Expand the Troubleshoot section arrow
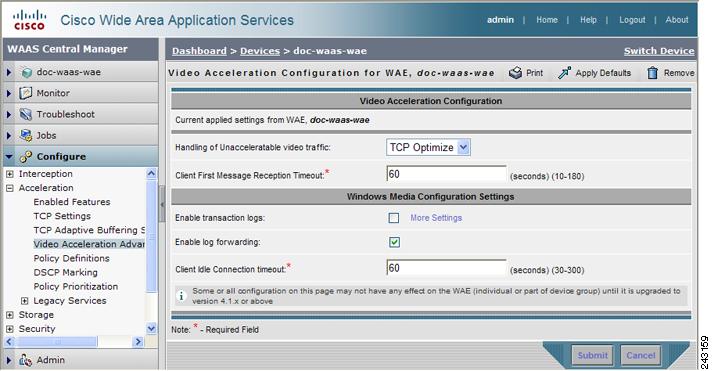The width and height of the screenshot is (712, 371). [x=9, y=114]
